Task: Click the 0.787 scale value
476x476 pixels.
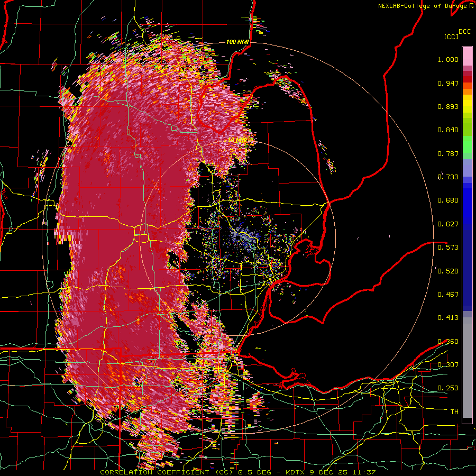Action: click(x=448, y=153)
